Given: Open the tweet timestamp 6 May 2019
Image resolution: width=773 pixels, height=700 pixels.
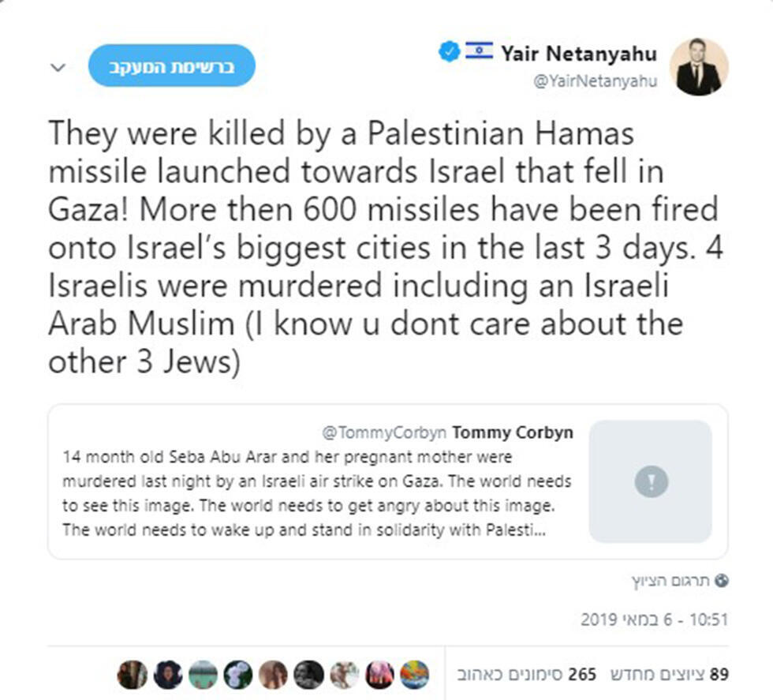Looking at the screenshot, I should click(x=654, y=620).
